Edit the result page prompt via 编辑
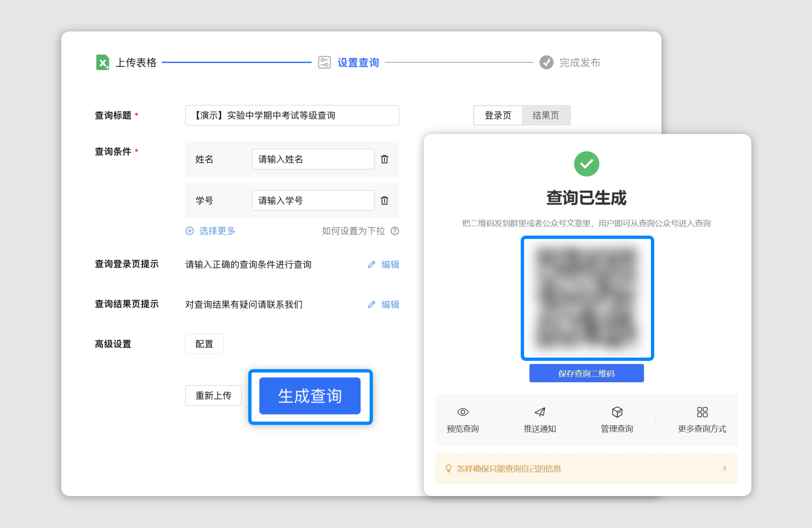This screenshot has width=812, height=528. (390, 305)
